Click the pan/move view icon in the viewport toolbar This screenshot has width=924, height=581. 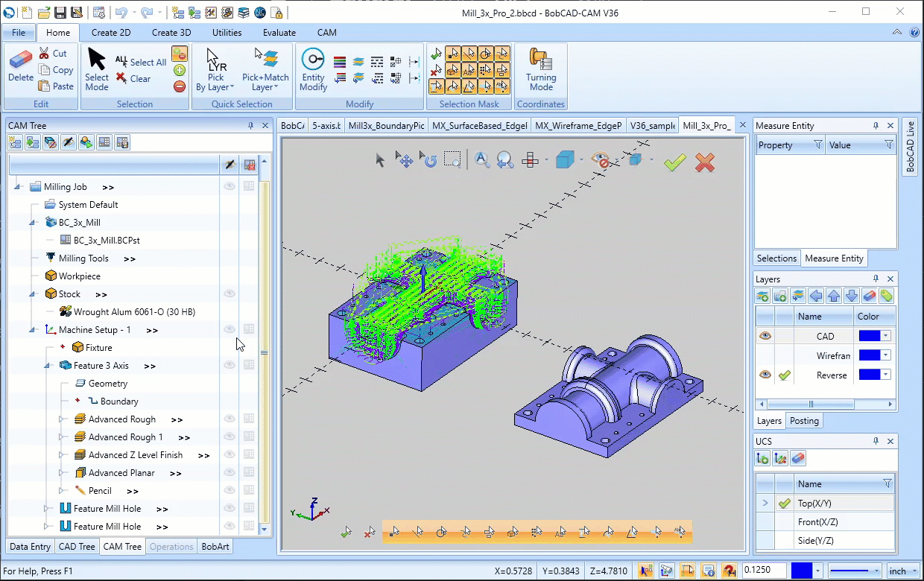(405, 159)
